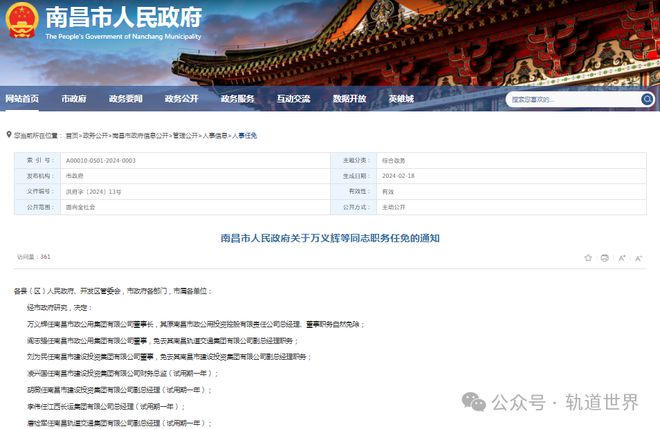
Task: Decrease font size with A- icon
Action: pyautogui.click(x=639, y=258)
